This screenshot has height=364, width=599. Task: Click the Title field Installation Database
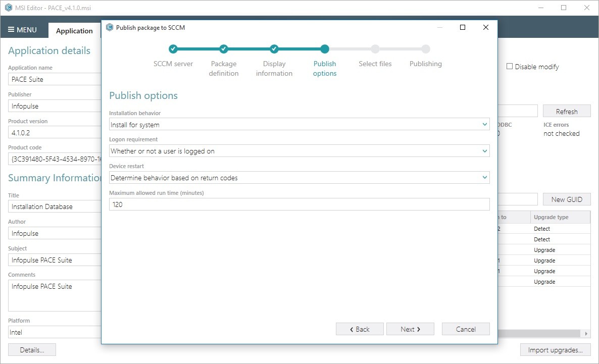(x=55, y=206)
